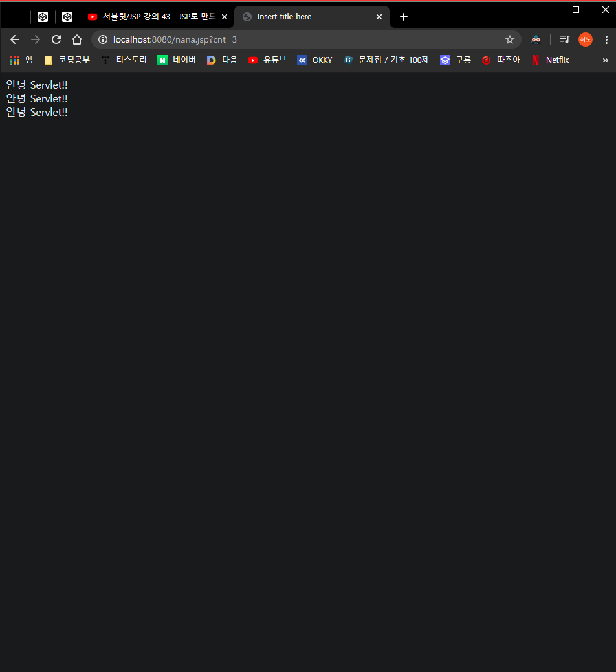Maximize the browser window
616x672 pixels.
pyautogui.click(x=576, y=10)
